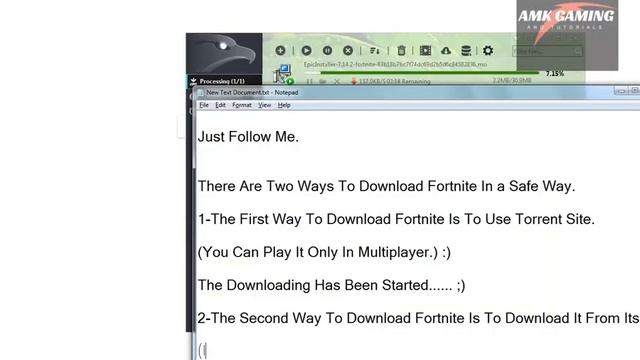Viewport: 640px width, 360px height.
Task: Click the line "You Can Play It Only In Multiplayer"
Action: [x=324, y=252]
